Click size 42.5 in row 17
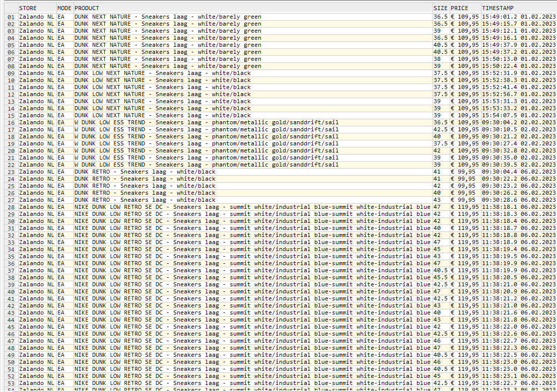 [x=441, y=130]
